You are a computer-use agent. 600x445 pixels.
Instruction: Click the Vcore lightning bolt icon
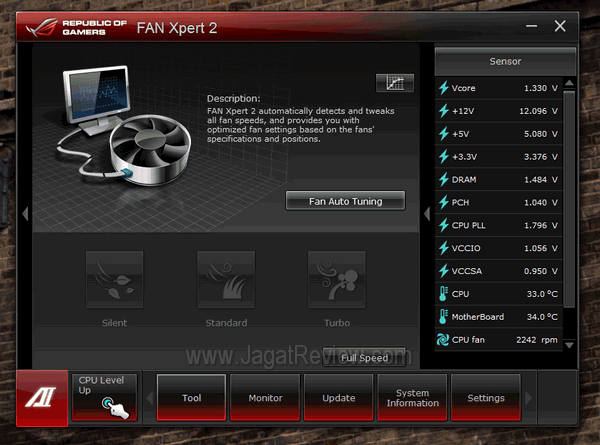(x=444, y=88)
